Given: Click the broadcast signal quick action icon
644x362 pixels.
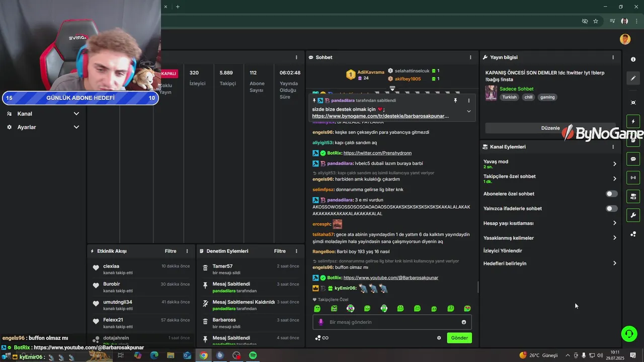Looking at the screenshot, I should (x=633, y=177).
